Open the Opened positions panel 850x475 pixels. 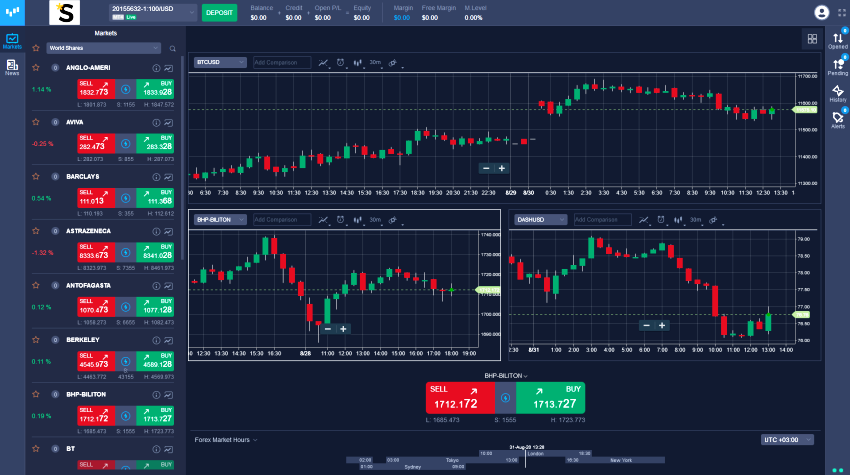pos(838,40)
